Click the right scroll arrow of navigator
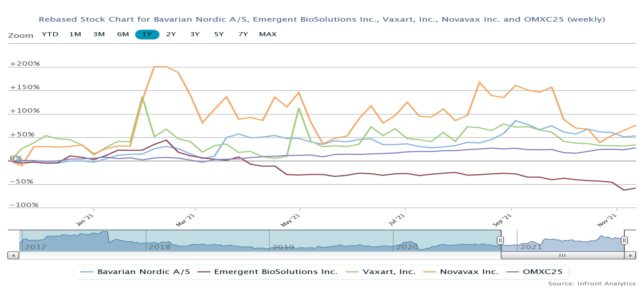 [630, 255]
